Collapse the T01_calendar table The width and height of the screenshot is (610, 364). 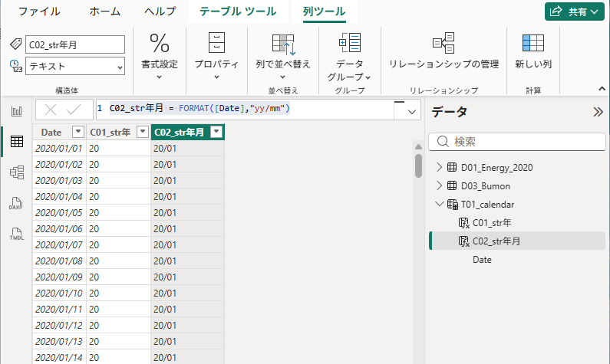(439, 204)
